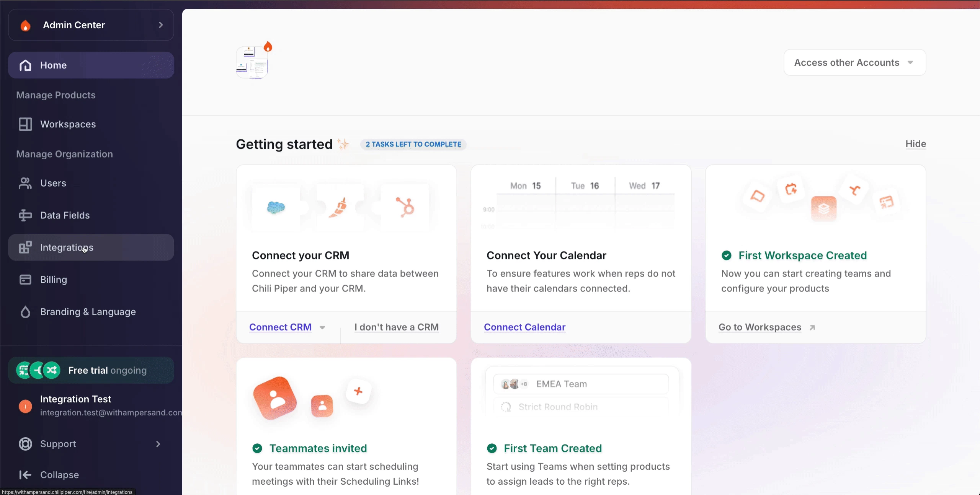Click the Branding & Language droplet icon
Viewport: 980px width, 495px height.
tap(25, 312)
